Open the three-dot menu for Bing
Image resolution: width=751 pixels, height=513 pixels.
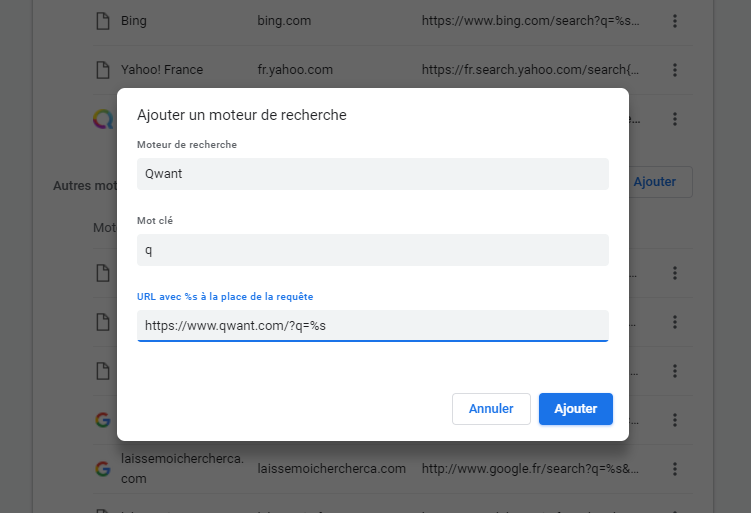click(x=675, y=20)
